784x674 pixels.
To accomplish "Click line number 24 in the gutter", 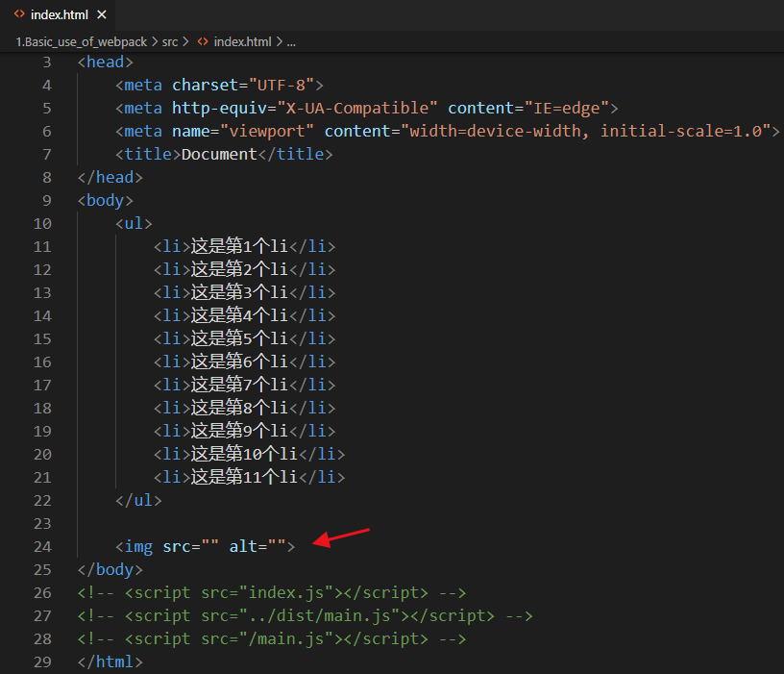I will tap(42, 546).
